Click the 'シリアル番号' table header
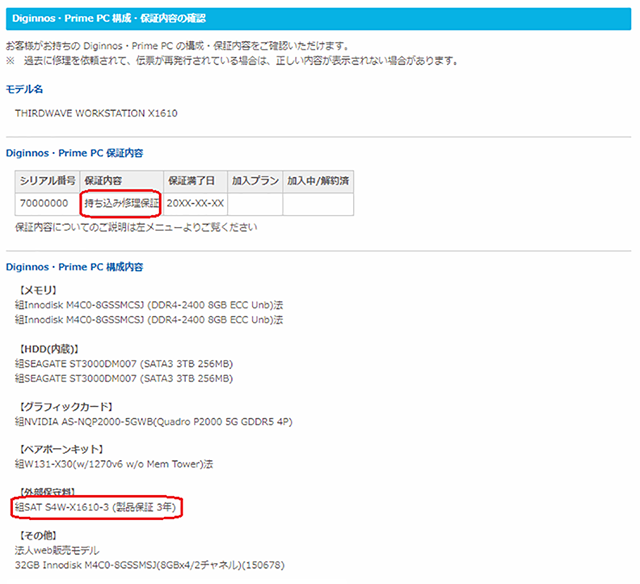The image size is (640, 584). click(x=47, y=181)
